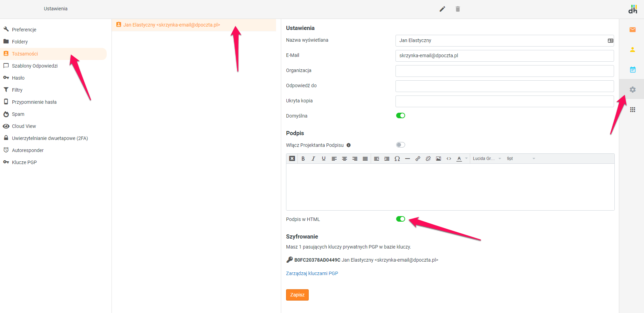
Task: Open the Autoresponder section
Action: [x=53, y=150]
